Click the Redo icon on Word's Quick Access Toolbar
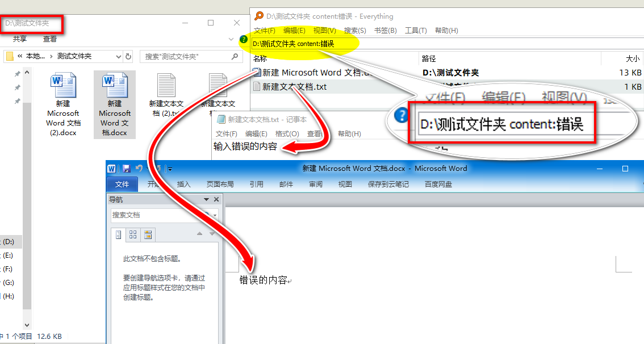Screen dimensions: 644x344 click(158, 168)
